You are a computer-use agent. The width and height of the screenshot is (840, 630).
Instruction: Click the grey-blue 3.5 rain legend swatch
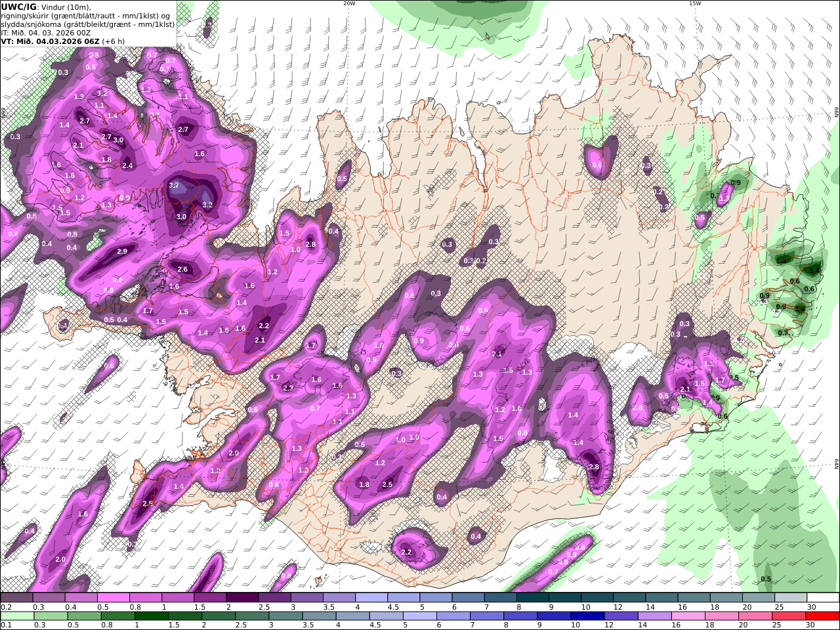point(320,616)
